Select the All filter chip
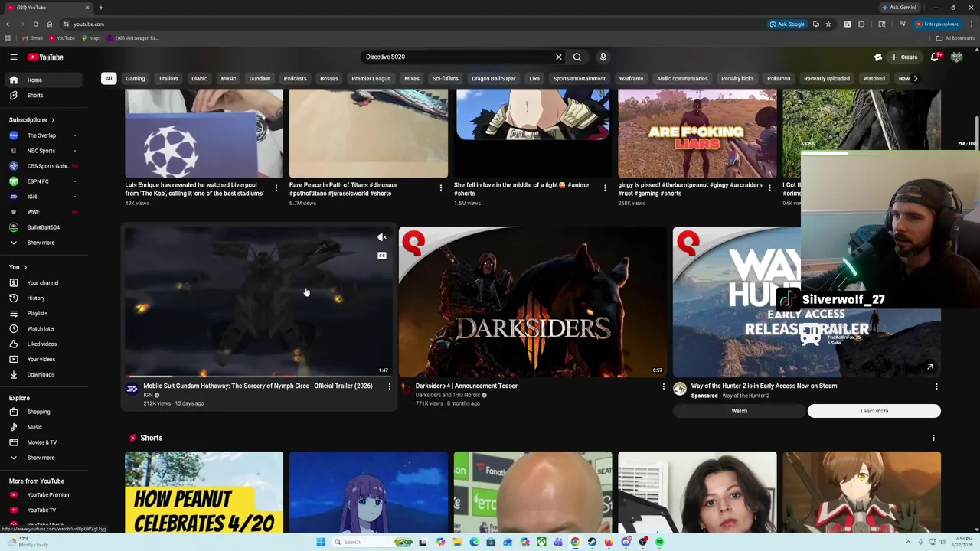The height and width of the screenshot is (551, 980). (x=109, y=78)
